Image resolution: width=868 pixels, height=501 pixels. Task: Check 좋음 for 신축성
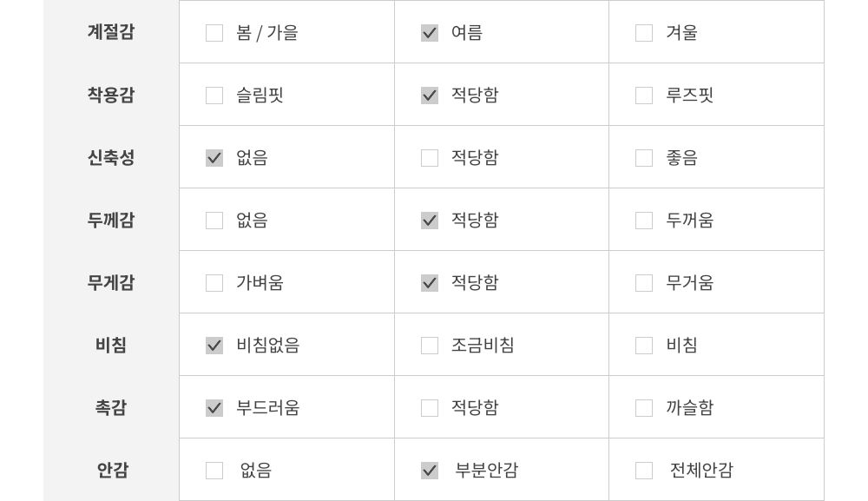click(x=644, y=158)
